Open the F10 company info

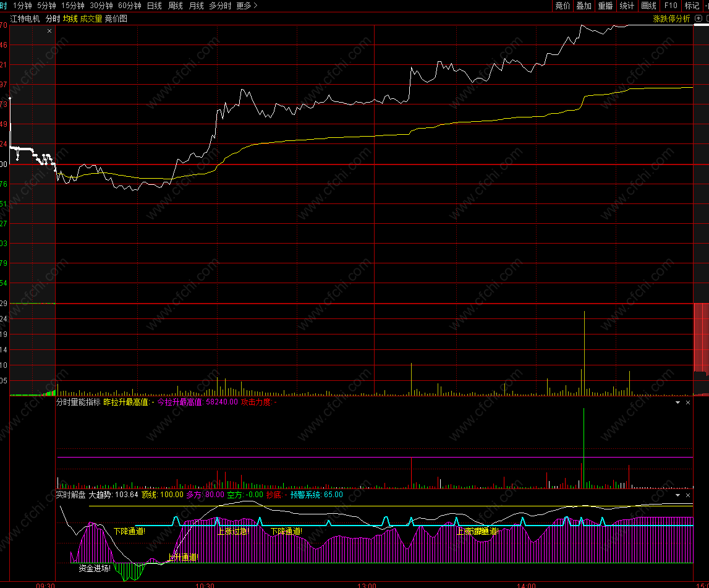pyautogui.click(x=671, y=6)
